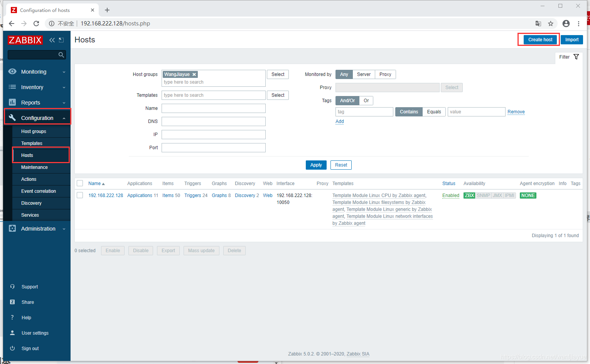Click the Share Z icon
The width and height of the screenshot is (590, 364).
coord(12,302)
